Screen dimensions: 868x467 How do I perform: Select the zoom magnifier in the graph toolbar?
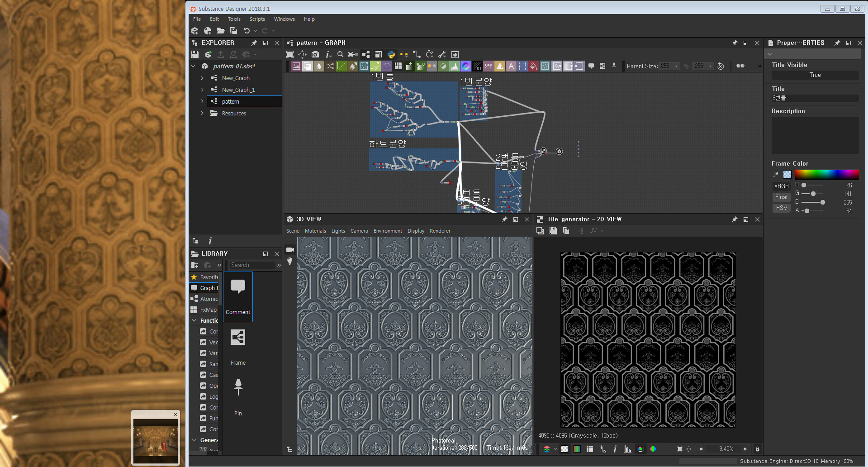tap(340, 54)
